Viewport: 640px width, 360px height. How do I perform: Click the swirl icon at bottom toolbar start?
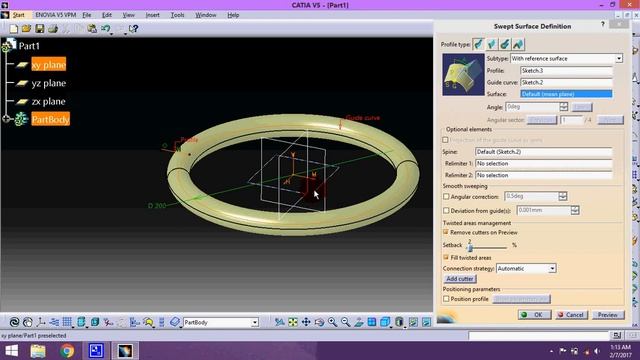[x=14, y=322]
